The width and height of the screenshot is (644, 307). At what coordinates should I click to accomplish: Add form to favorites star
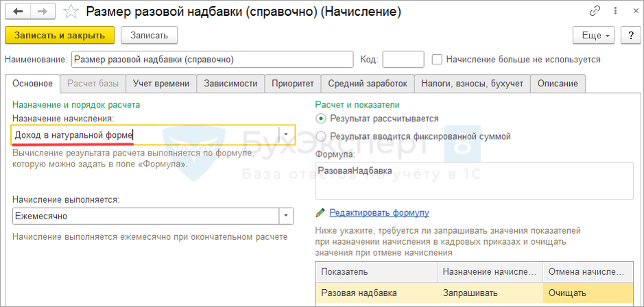pyautogui.click(x=70, y=12)
